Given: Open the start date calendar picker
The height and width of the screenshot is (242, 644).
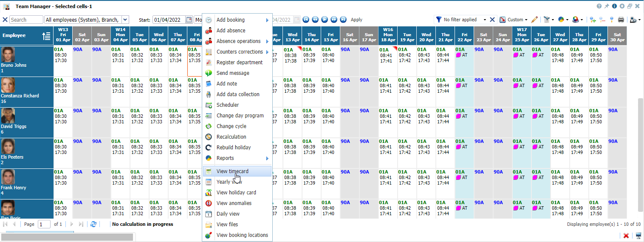Looking at the screenshot, I should tap(189, 20).
